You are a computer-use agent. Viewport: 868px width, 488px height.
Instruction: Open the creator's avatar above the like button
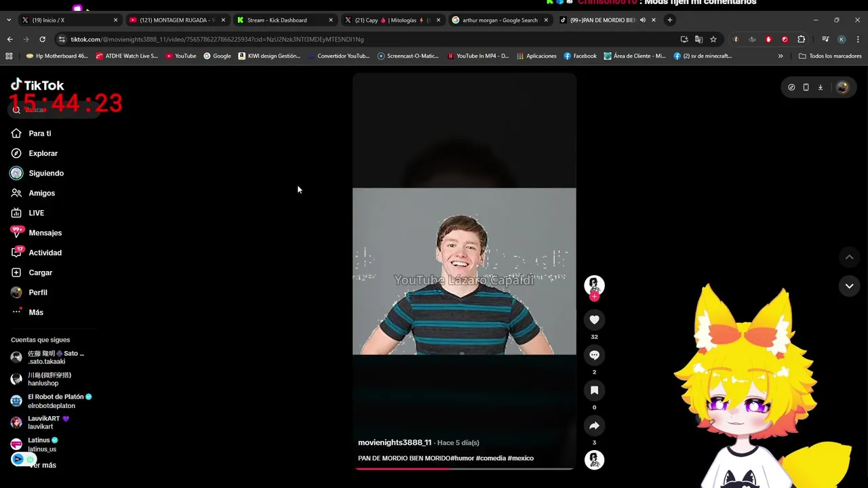coord(594,285)
